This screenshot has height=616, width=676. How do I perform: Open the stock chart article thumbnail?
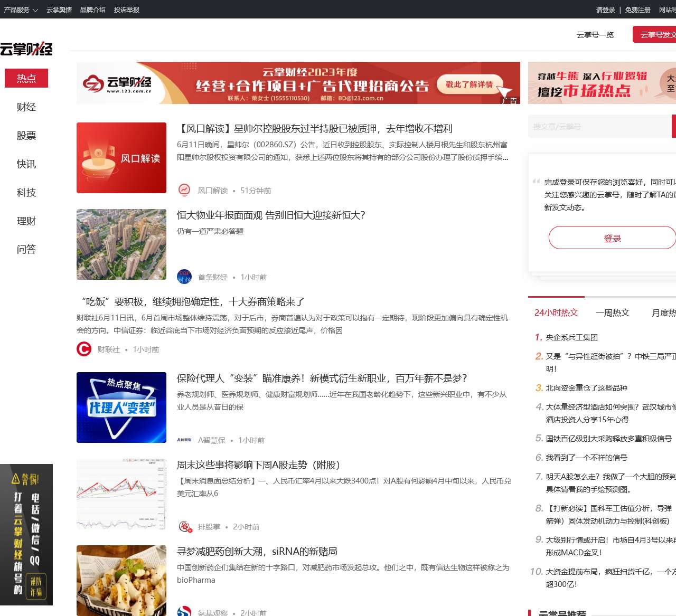(121, 494)
